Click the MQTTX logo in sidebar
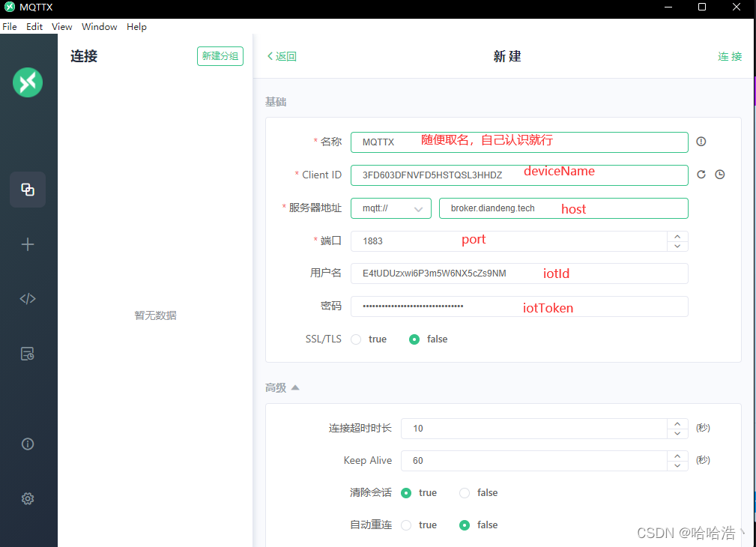Viewport: 756px width, 547px height. (x=28, y=82)
